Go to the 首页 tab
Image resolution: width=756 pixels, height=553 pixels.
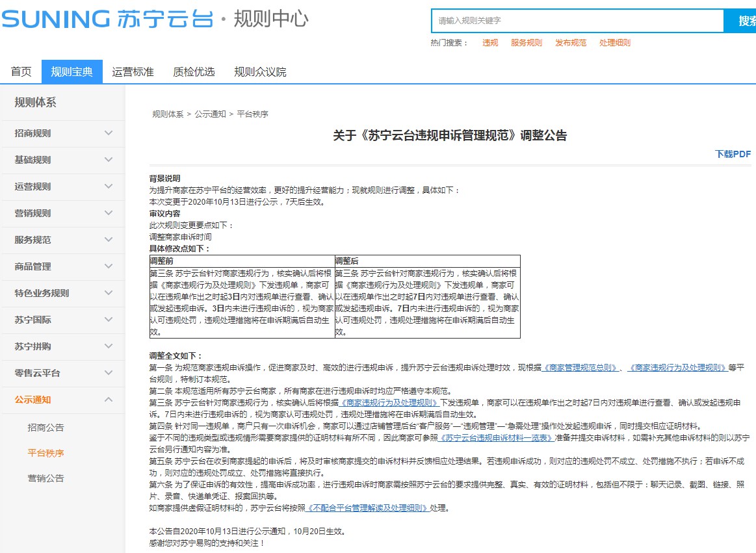(x=21, y=72)
